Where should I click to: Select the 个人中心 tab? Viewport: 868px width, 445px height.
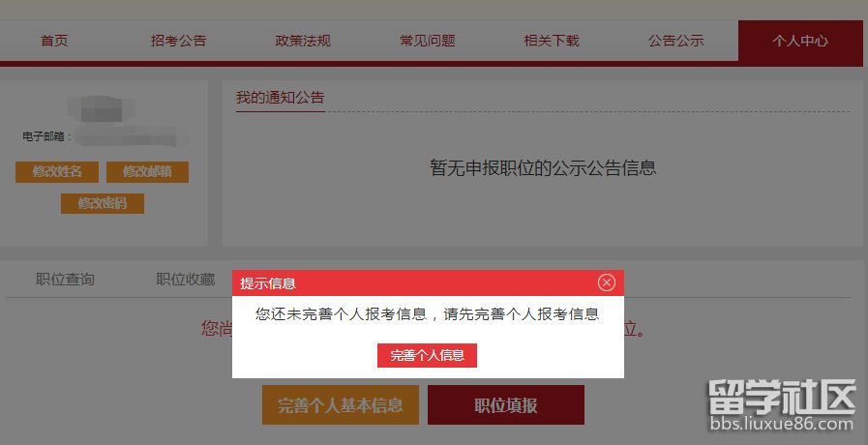coord(800,41)
